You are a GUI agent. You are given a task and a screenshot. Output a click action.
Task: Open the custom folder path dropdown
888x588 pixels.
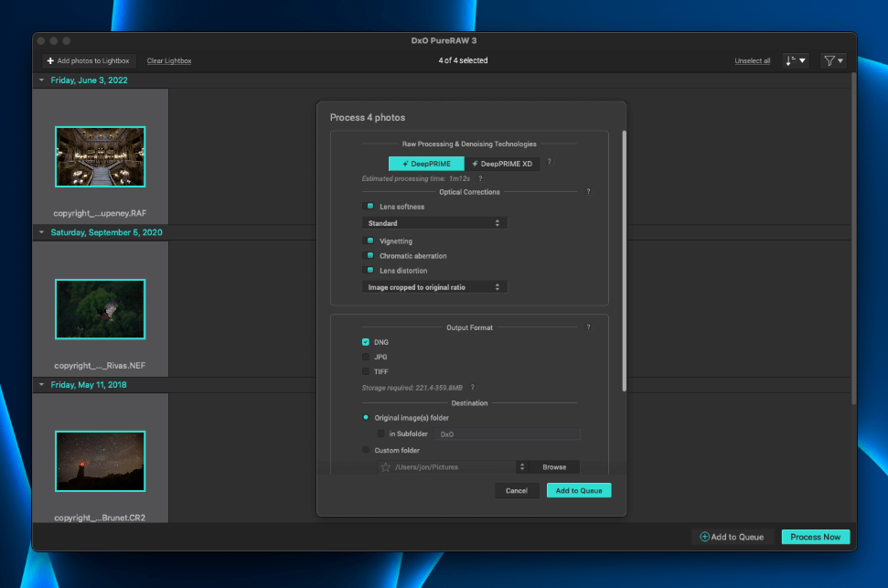click(522, 466)
